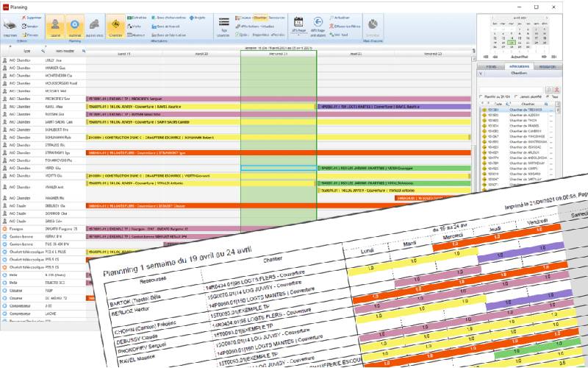Go to next month in mini calendar

[547, 18]
